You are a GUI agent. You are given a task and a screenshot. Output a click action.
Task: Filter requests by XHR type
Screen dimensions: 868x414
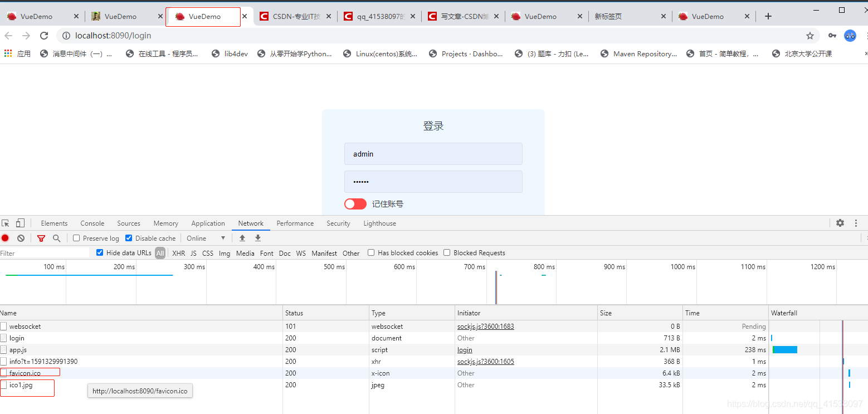click(x=178, y=253)
